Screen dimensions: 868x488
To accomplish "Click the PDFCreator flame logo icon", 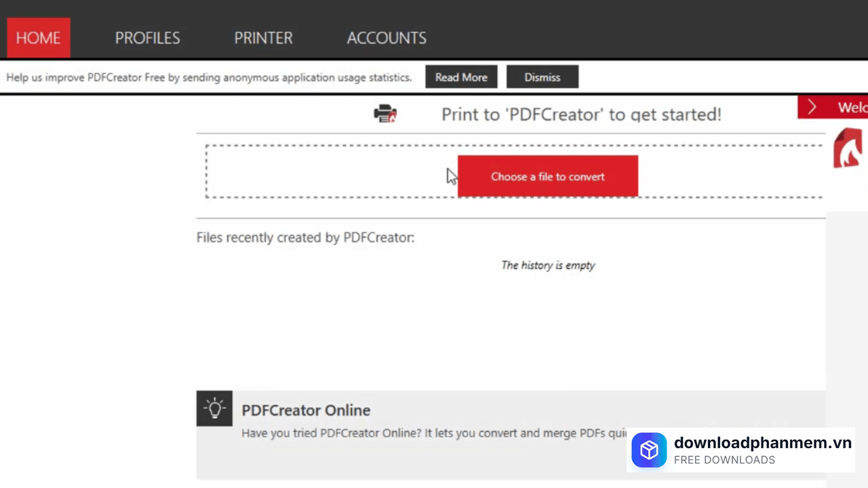I will click(x=848, y=148).
